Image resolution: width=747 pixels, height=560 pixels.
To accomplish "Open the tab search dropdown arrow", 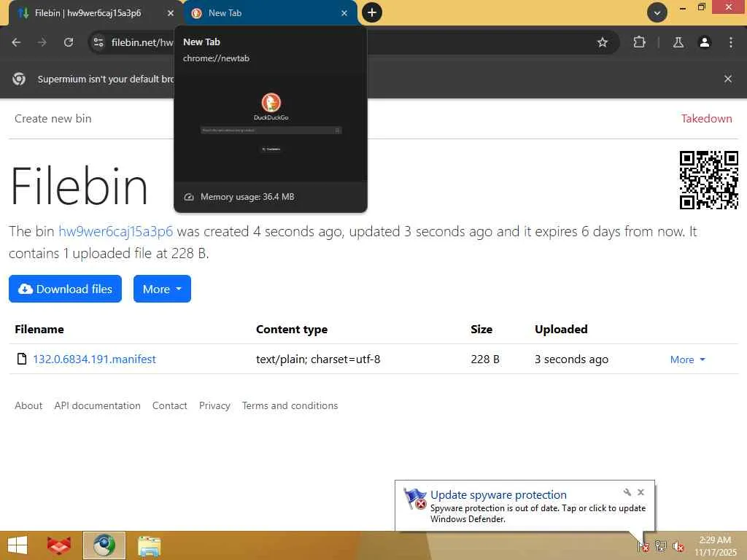I will 657,12.
